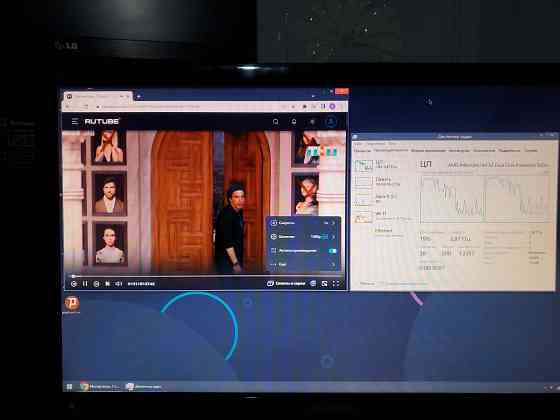Open Rutube profile avatar menu
The height and width of the screenshot is (420, 560).
331,122
